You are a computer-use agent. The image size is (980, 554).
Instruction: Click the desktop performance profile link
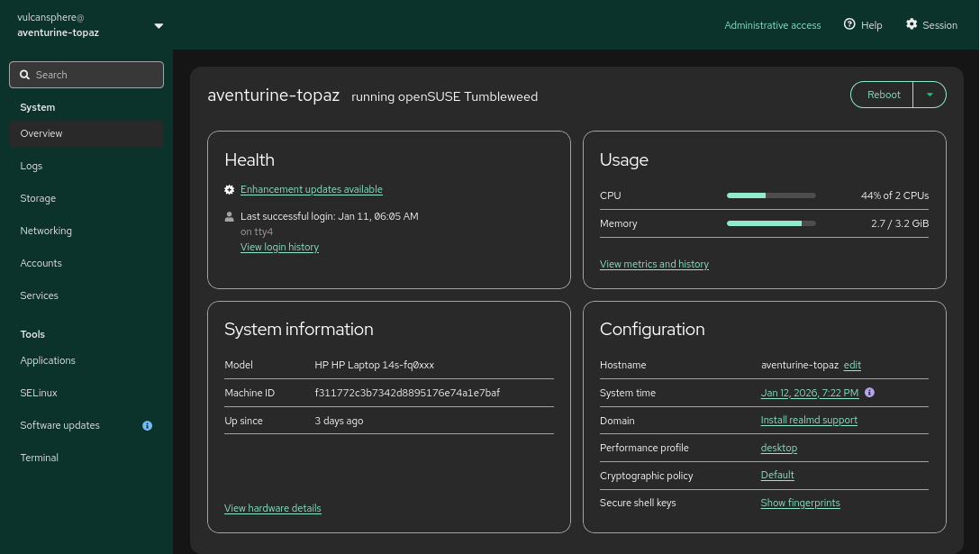[779, 448]
